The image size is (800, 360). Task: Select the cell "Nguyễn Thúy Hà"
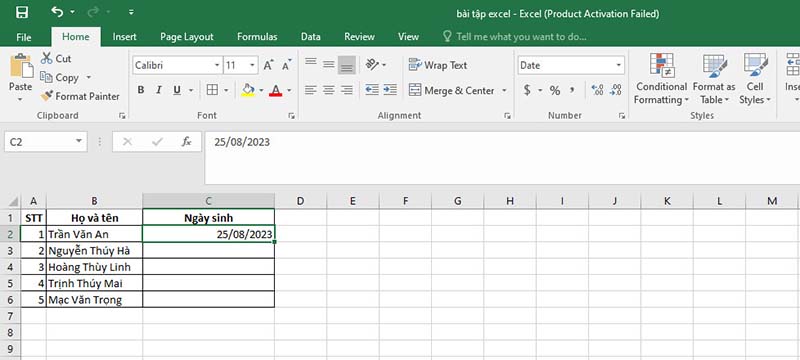point(94,250)
